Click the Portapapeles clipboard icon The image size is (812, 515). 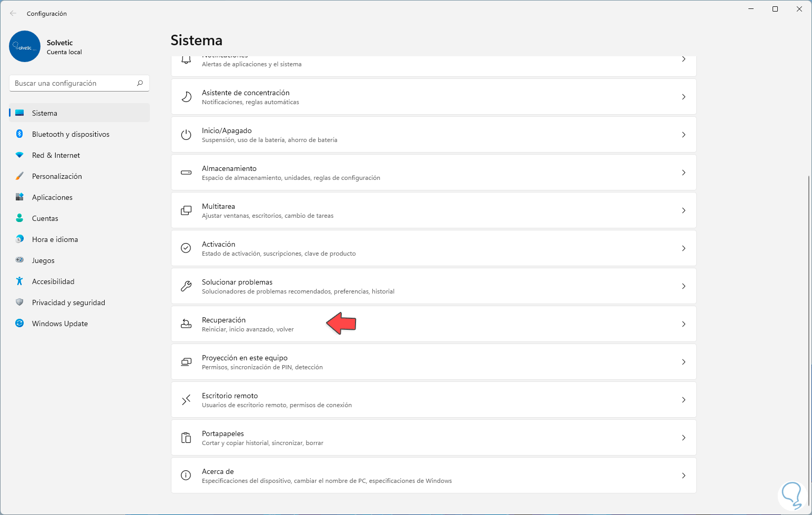(x=186, y=438)
